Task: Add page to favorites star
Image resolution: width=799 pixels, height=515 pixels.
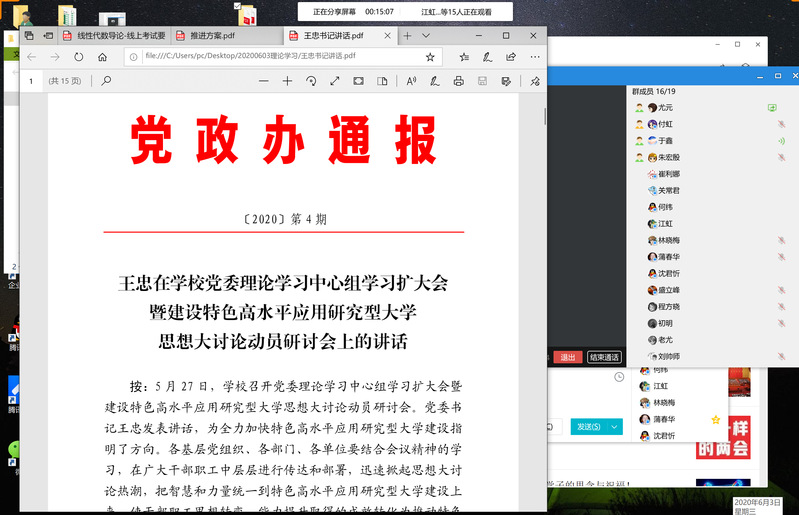Action: pyautogui.click(x=430, y=57)
